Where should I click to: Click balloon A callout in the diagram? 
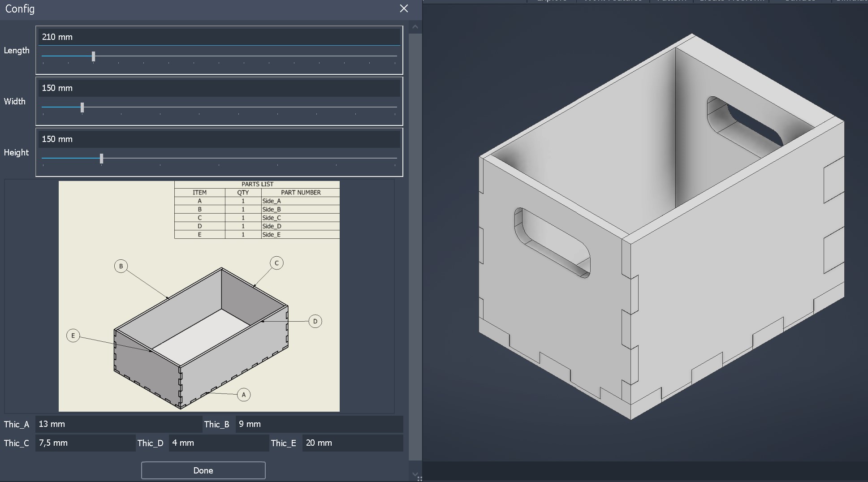click(244, 395)
